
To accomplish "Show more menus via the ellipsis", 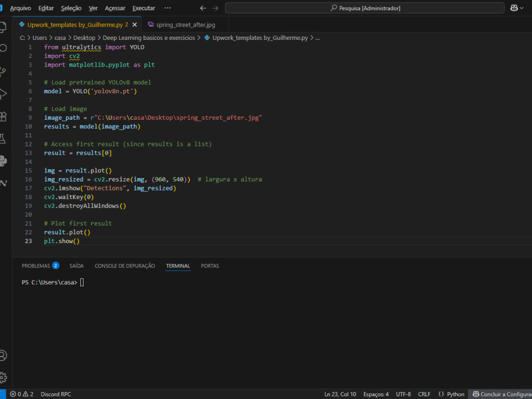I will click(x=167, y=8).
